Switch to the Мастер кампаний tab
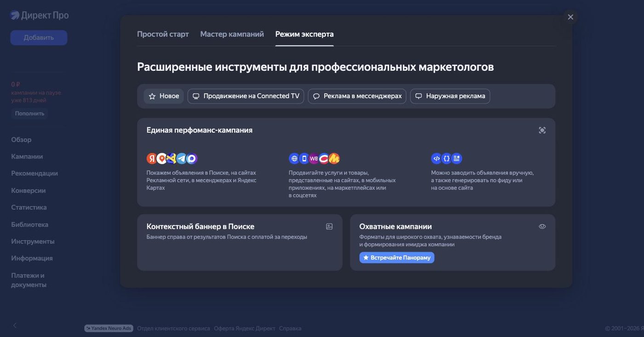 click(x=232, y=34)
